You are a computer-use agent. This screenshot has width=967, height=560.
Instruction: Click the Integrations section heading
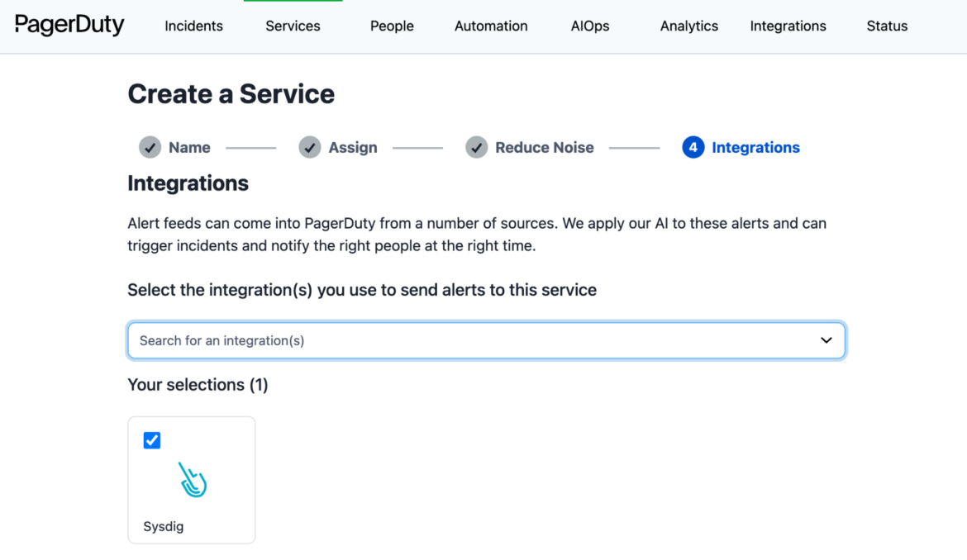[188, 183]
